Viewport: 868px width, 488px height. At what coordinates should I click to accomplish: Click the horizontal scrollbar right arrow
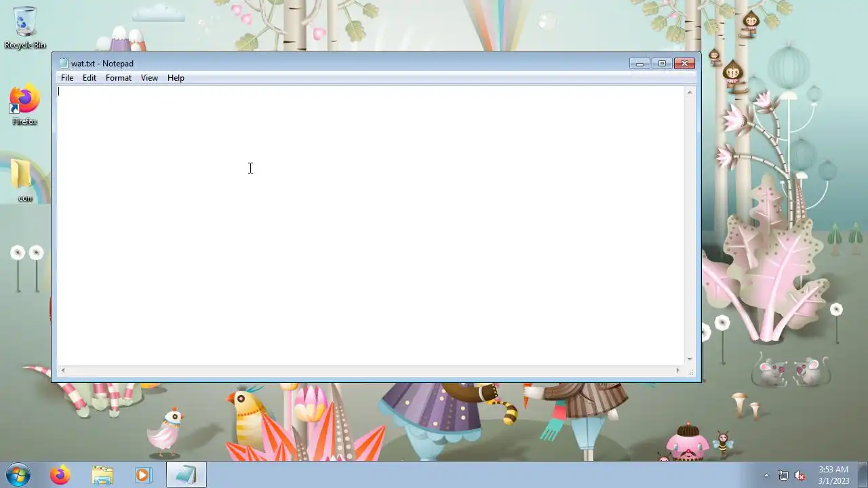pyautogui.click(x=678, y=370)
